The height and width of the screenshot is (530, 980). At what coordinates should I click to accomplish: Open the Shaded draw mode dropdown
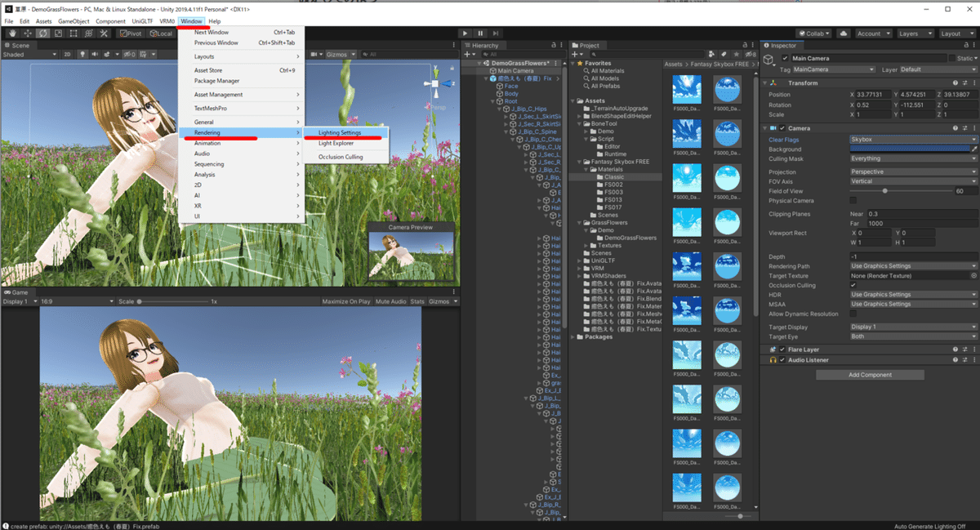click(x=29, y=55)
